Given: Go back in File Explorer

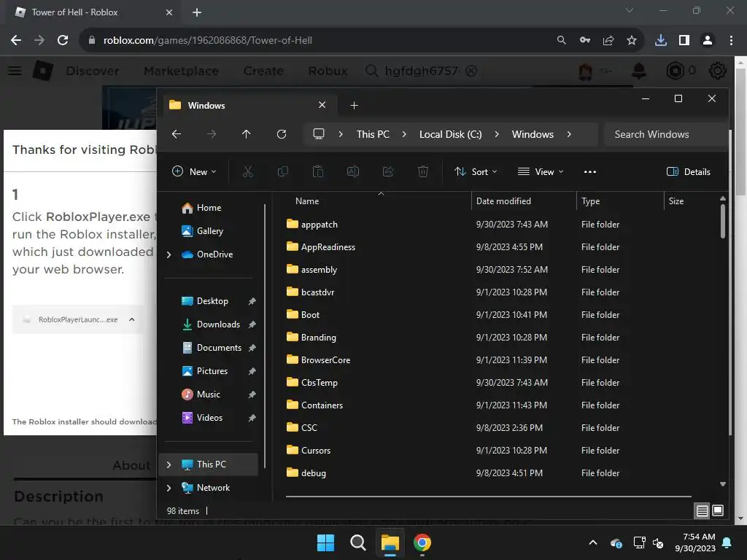Looking at the screenshot, I should [177, 134].
